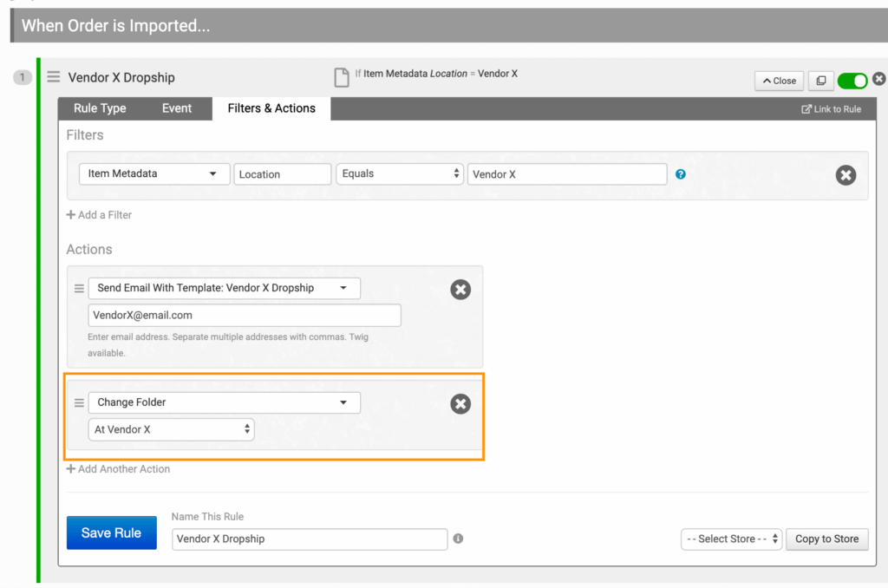Delete the Item Metadata filter

click(846, 175)
